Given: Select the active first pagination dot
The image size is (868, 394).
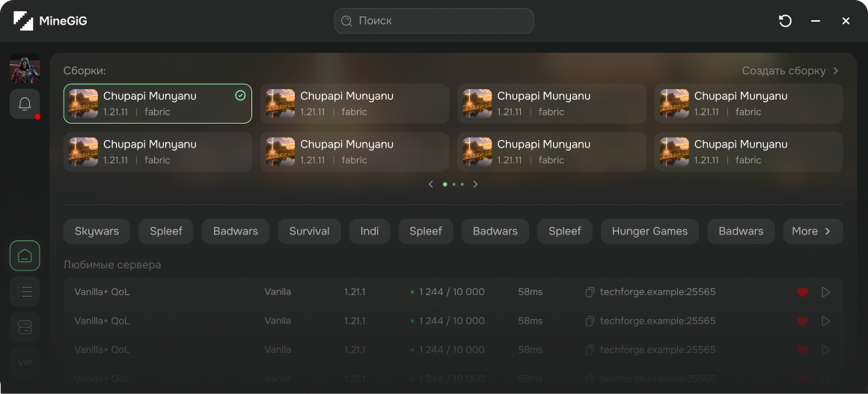Looking at the screenshot, I should click(x=444, y=184).
